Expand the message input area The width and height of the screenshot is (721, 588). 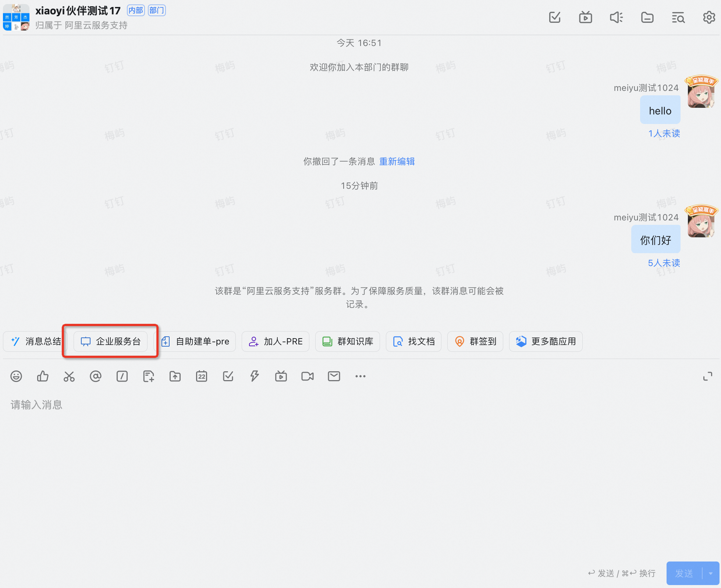708,376
